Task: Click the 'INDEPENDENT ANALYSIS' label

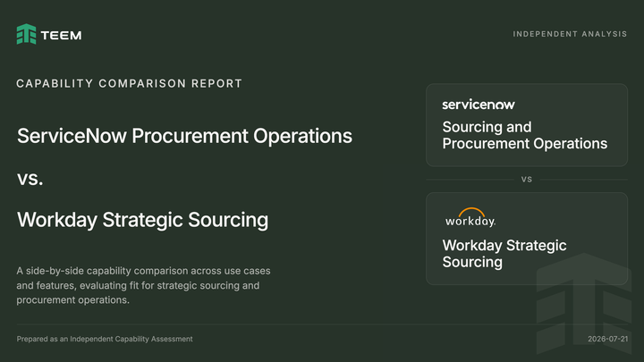Action: point(570,34)
